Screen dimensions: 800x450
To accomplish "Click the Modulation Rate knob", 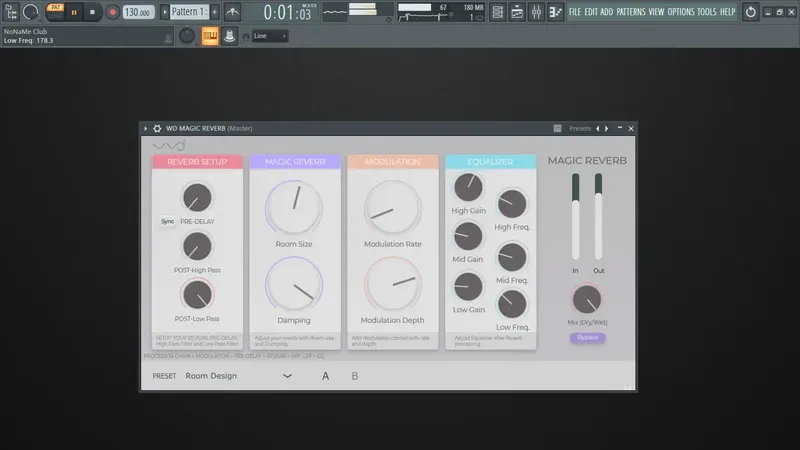I will pyautogui.click(x=392, y=208).
